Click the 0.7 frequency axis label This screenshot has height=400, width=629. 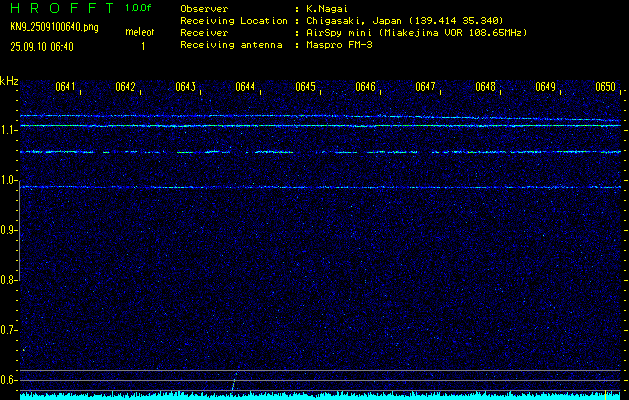click(x=7, y=330)
